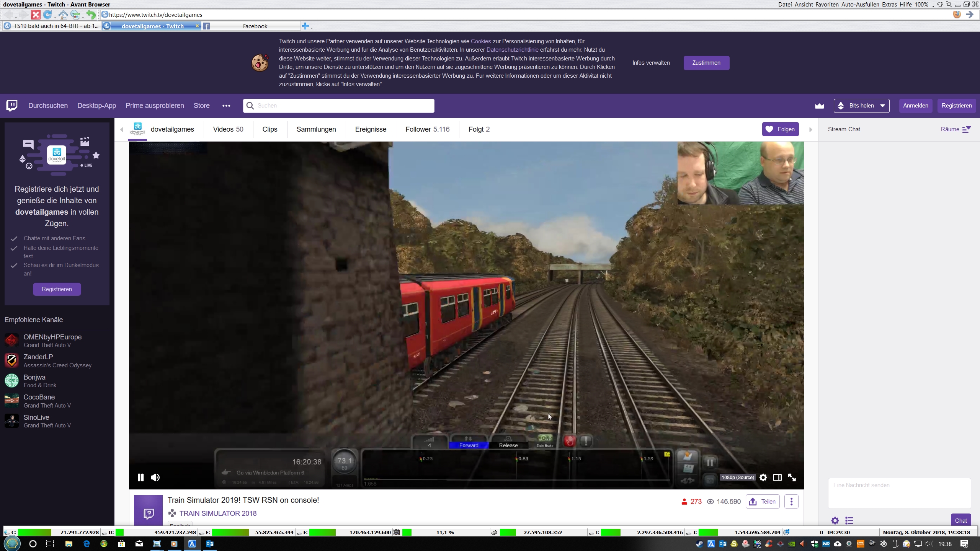Image resolution: width=980 pixels, height=551 pixels.
Task: Click the Twitch logo home icon
Action: (12, 106)
